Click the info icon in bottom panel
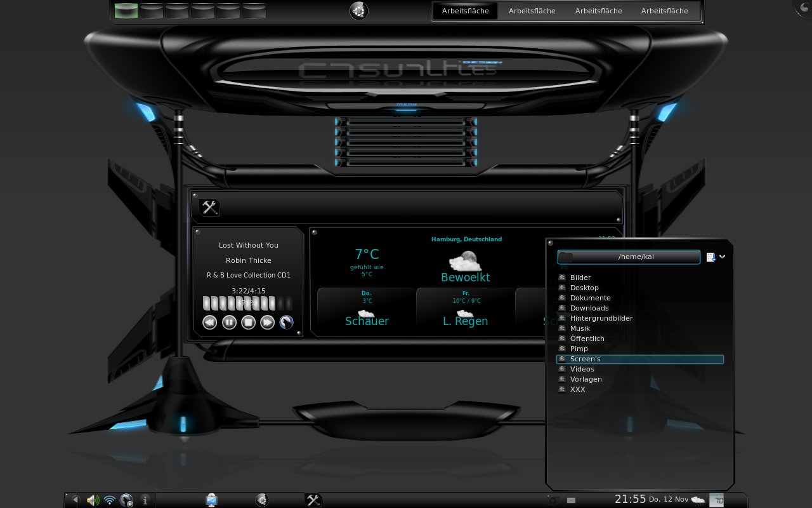 point(145,500)
